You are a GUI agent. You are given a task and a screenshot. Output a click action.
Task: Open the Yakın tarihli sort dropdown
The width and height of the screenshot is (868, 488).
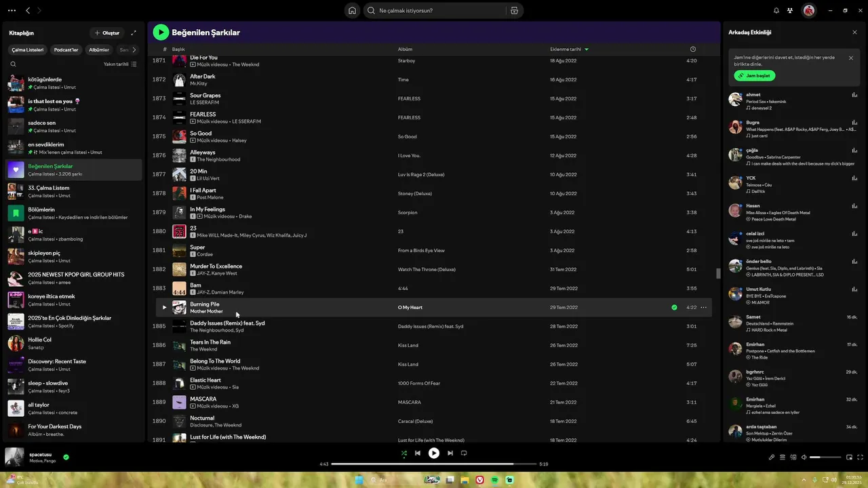point(120,64)
